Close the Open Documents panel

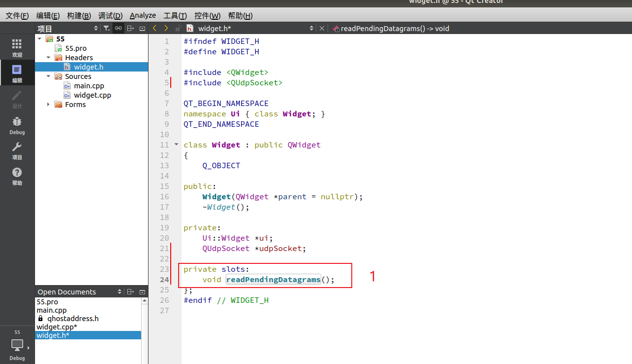(x=143, y=292)
